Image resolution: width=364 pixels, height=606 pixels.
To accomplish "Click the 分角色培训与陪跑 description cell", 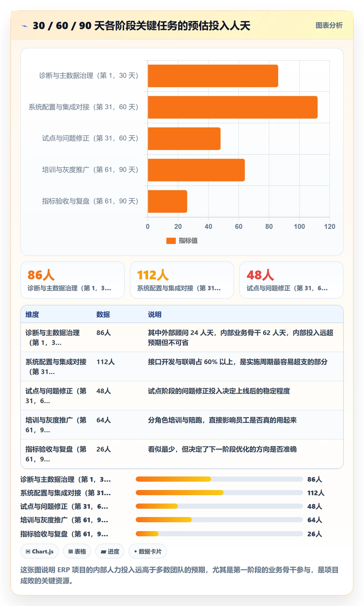I will tap(222, 420).
